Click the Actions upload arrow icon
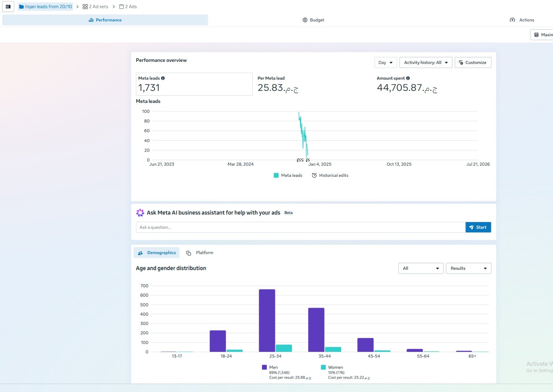The height and width of the screenshot is (392, 553). [x=512, y=20]
